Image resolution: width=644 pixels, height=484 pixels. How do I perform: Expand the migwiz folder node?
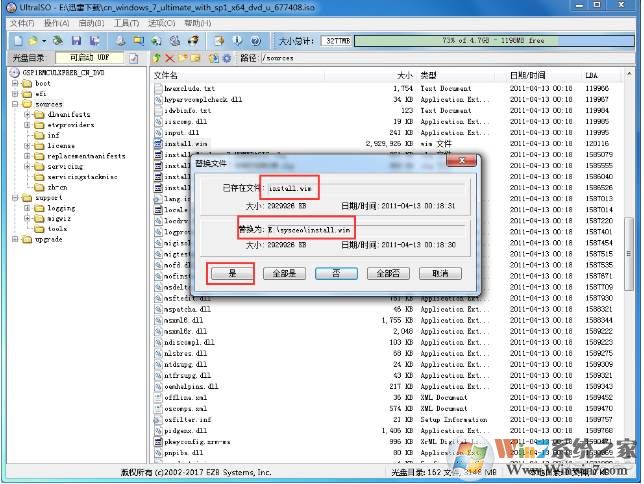pyautogui.click(x=27, y=219)
